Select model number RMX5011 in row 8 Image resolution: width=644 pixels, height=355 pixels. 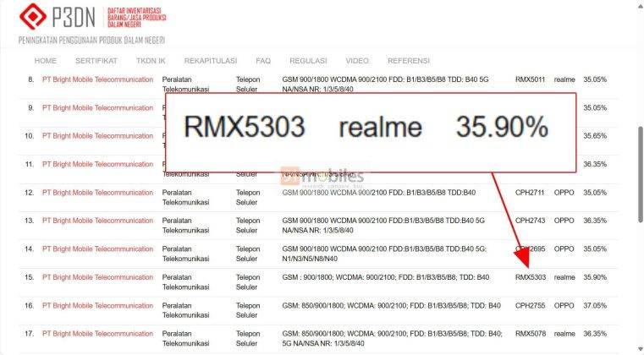[530, 79]
